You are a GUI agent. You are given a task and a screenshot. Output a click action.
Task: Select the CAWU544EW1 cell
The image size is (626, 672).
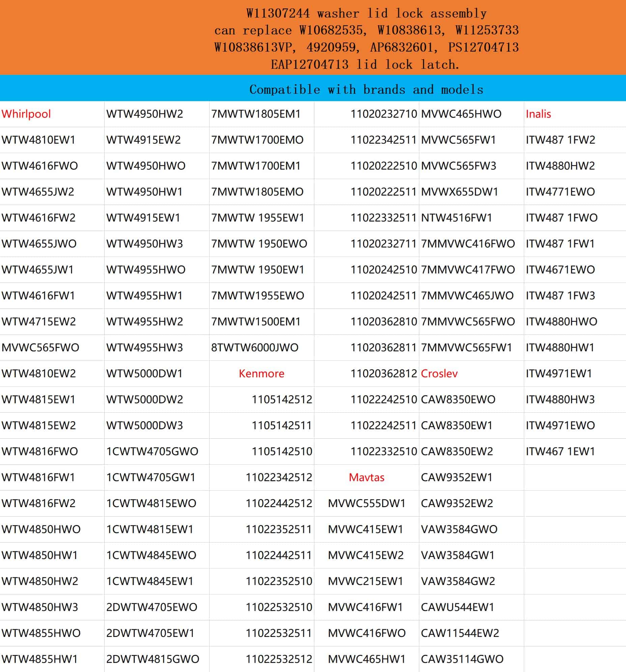(x=457, y=607)
